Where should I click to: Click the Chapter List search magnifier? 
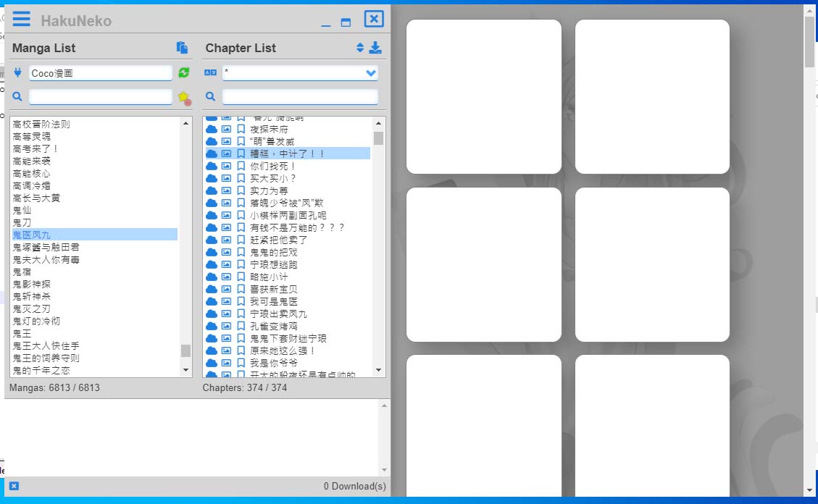210,96
